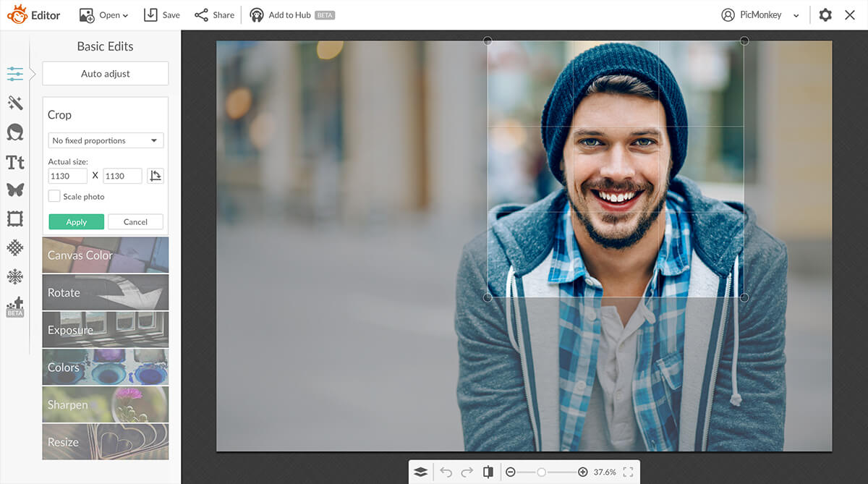Open the Textures panel

[14, 248]
